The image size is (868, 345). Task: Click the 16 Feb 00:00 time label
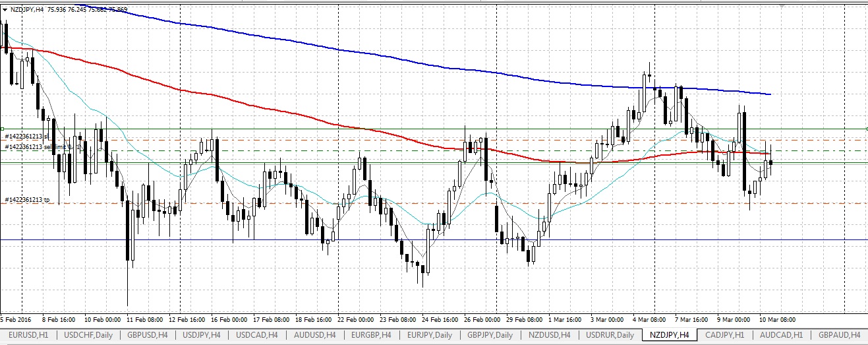[x=229, y=319]
